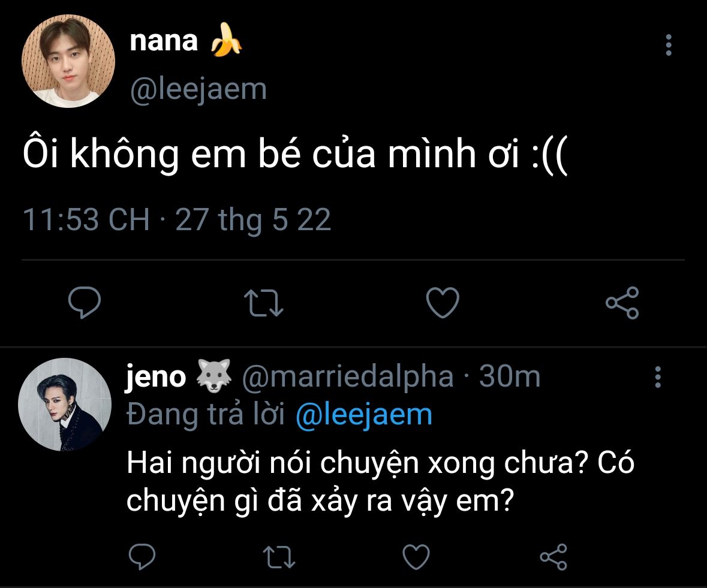Click the gray @leejaem handle under nana
Viewport: 707px width, 588px height.
tap(198, 90)
